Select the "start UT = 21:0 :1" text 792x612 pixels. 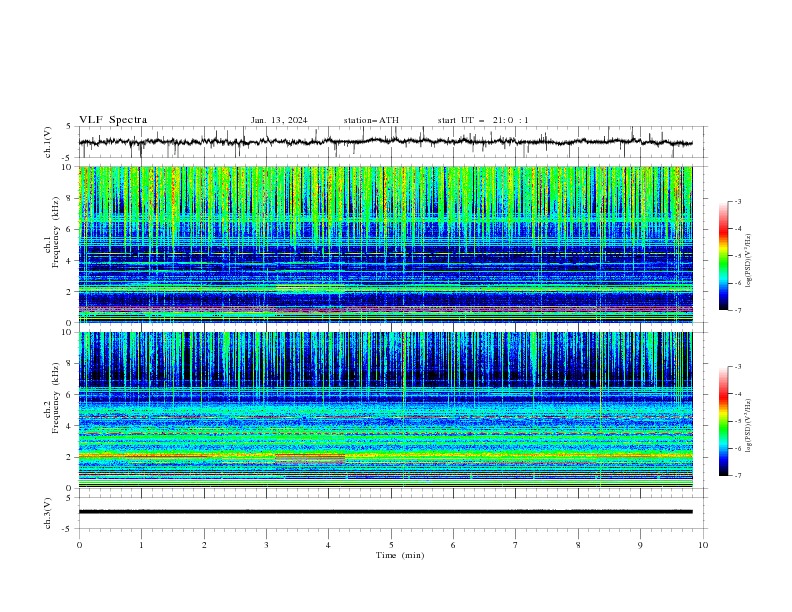coord(483,120)
